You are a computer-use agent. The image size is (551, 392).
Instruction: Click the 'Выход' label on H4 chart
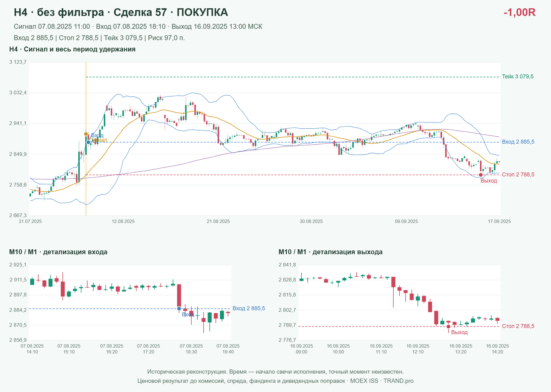point(489,181)
